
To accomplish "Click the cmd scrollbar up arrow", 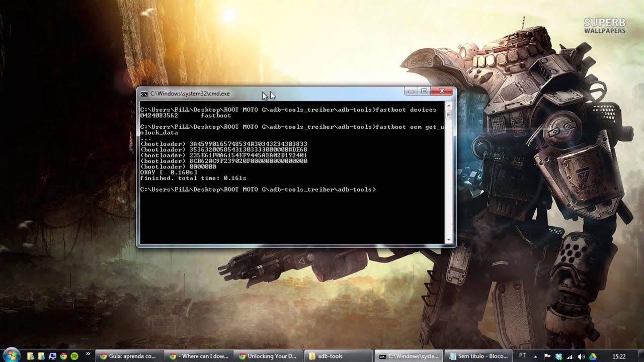I will click(x=449, y=106).
